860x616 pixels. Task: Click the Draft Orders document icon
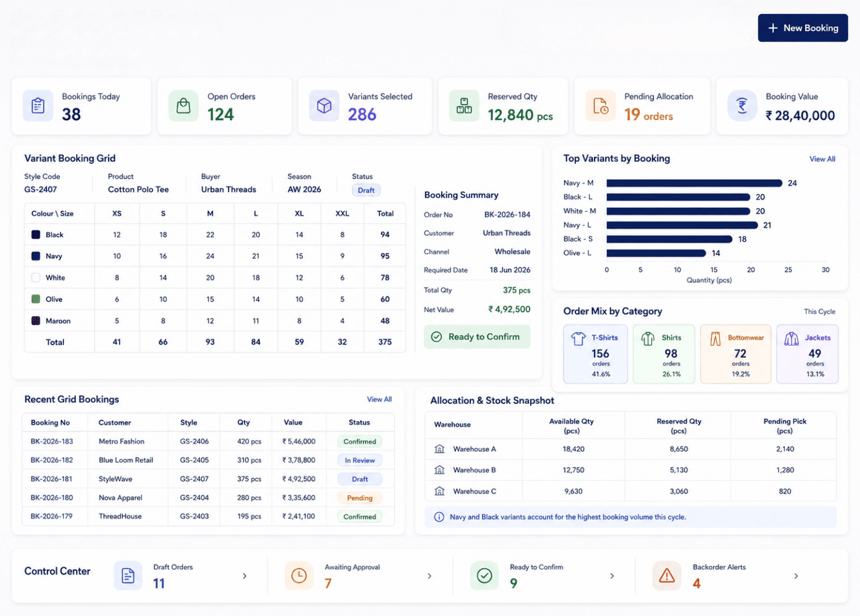[128, 576]
